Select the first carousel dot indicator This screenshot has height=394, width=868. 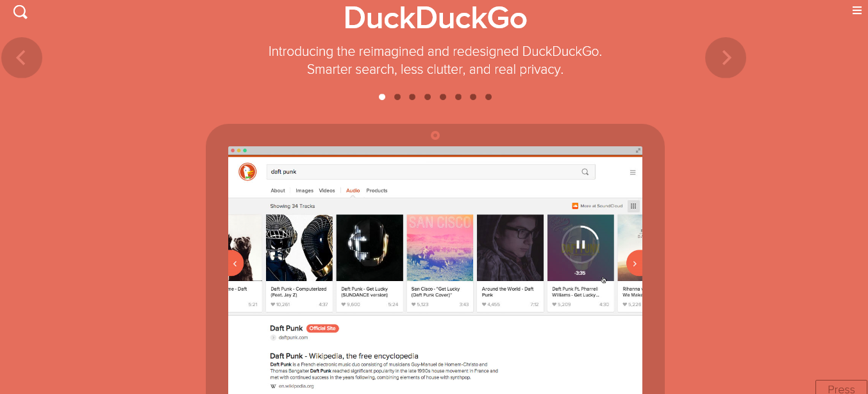coord(382,97)
